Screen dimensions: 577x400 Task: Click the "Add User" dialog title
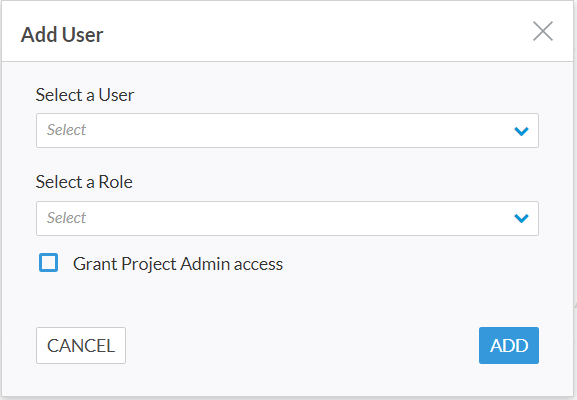tap(62, 35)
